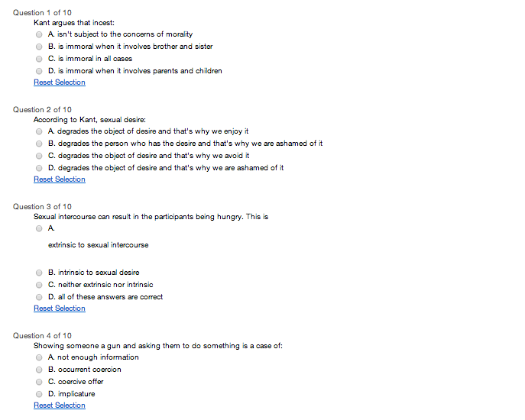Choose "occurrent coercion" answer
The width and height of the screenshot is (525, 420).
[x=39, y=370]
